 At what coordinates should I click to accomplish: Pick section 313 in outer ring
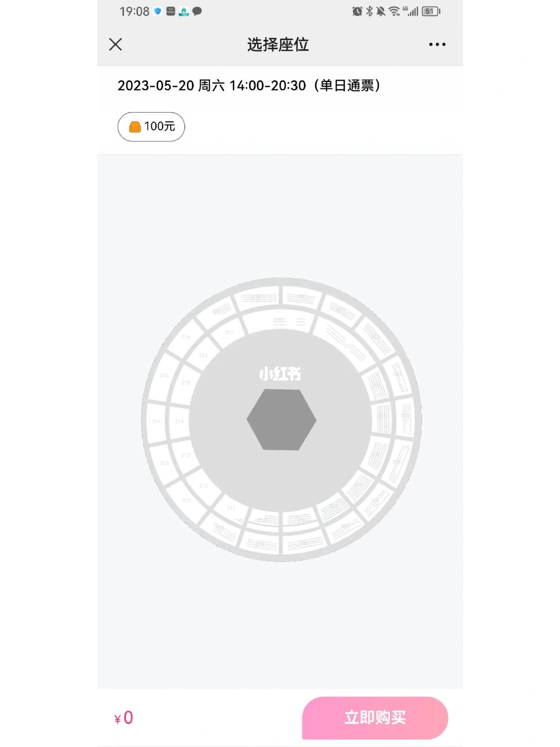click(x=164, y=463)
